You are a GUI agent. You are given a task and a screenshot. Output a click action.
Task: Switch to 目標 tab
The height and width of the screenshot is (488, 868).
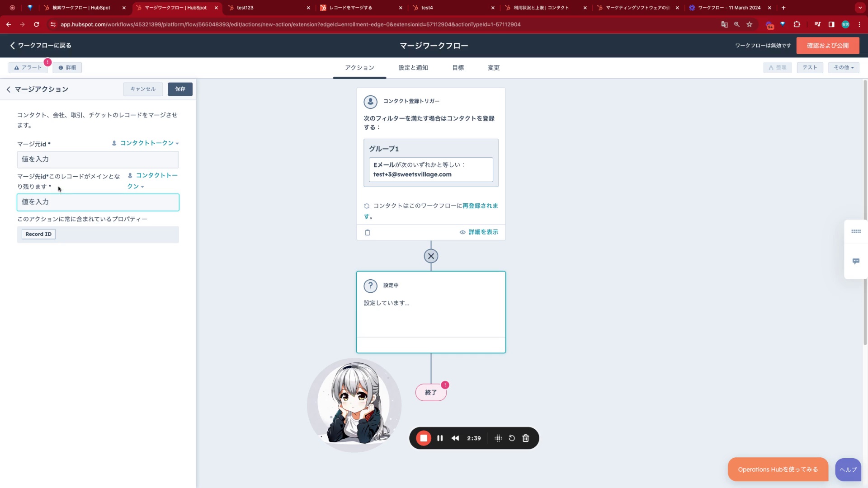458,68
